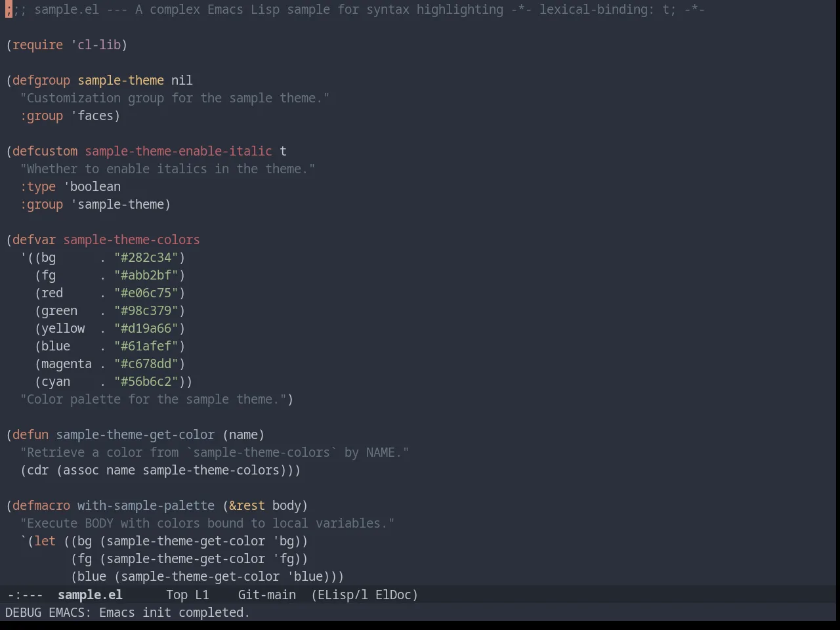This screenshot has height=630, width=840.
Task: Click the Git-main indicator in mode line
Action: [266, 595]
